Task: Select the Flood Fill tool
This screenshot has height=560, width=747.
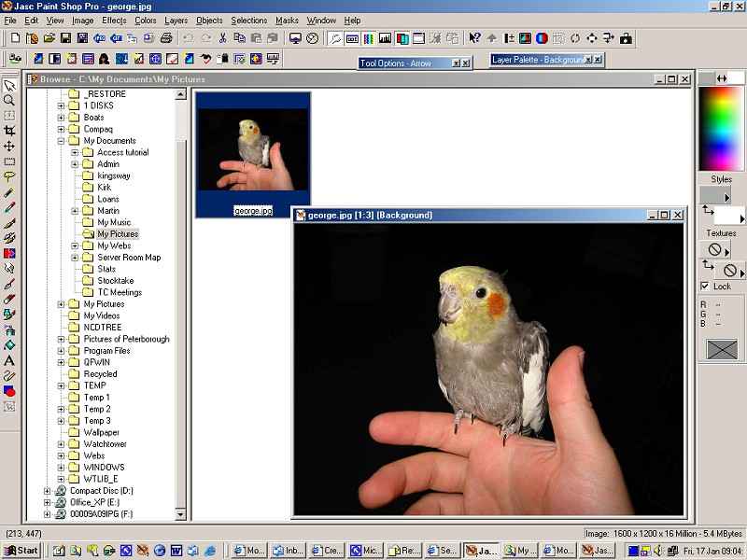Action: (9, 344)
